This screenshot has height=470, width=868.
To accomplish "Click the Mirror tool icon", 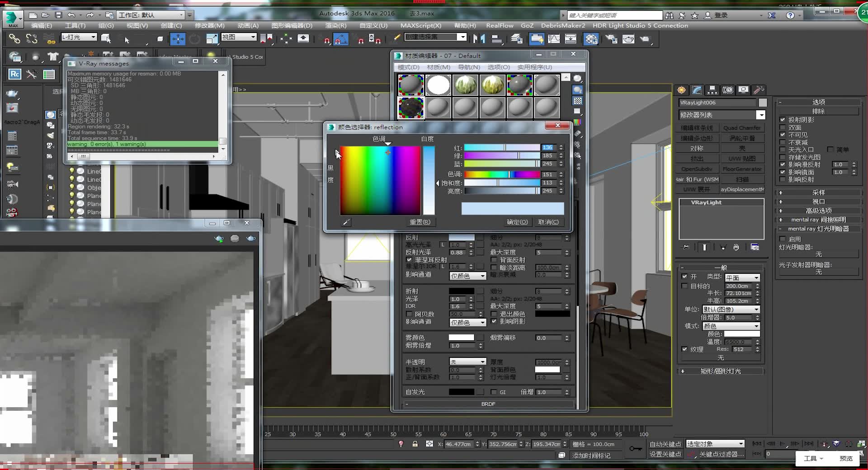I will [x=479, y=39].
